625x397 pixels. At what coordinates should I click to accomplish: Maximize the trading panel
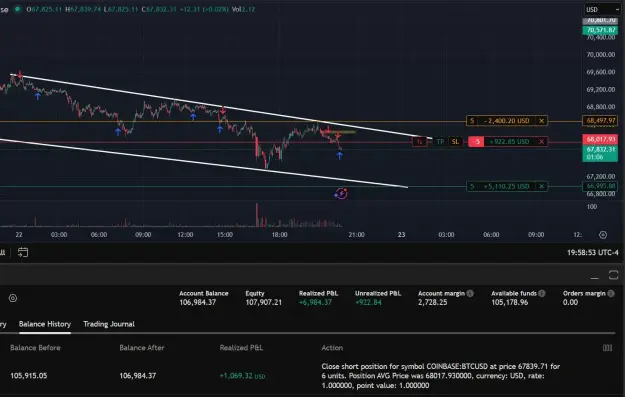click(x=613, y=275)
